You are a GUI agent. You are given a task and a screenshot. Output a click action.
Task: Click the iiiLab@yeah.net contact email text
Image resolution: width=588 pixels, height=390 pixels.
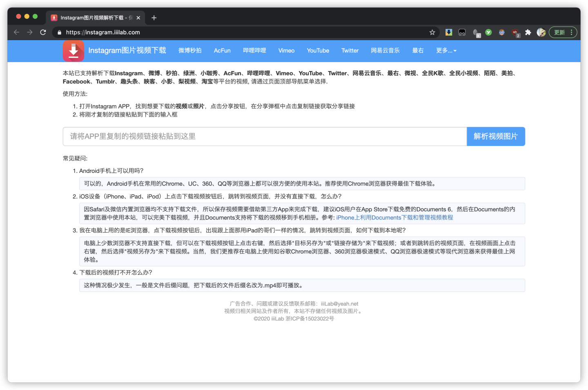pyautogui.click(x=339, y=304)
